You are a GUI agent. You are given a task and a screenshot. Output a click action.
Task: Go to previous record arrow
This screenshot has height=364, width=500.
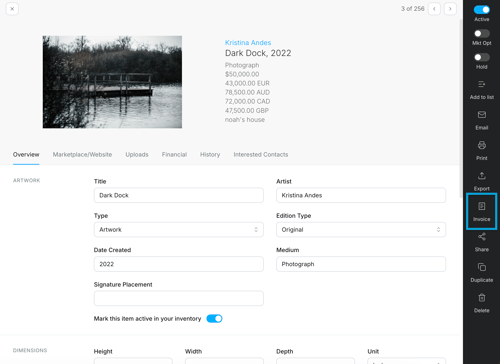[434, 9]
